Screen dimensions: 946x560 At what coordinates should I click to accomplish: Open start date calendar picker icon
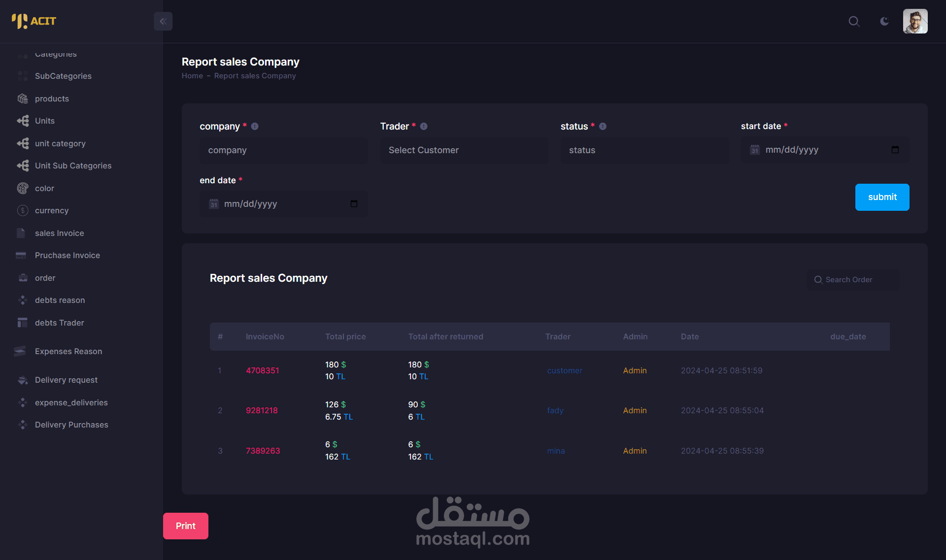click(x=895, y=150)
